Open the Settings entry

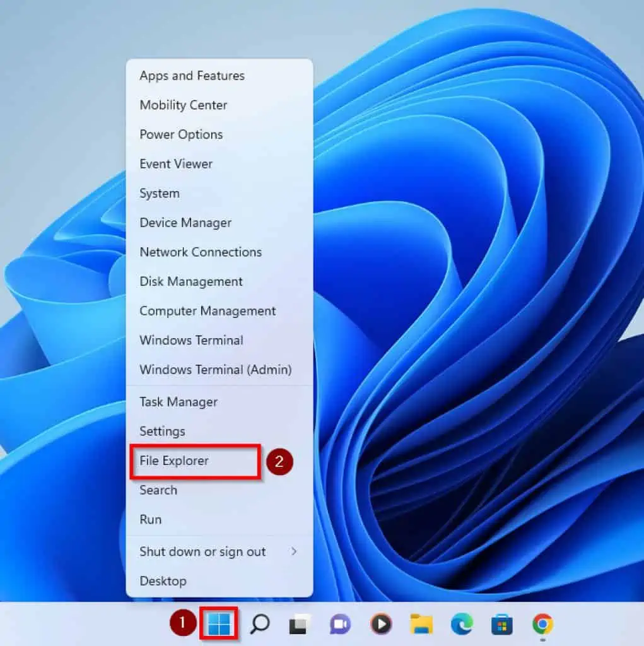click(162, 431)
